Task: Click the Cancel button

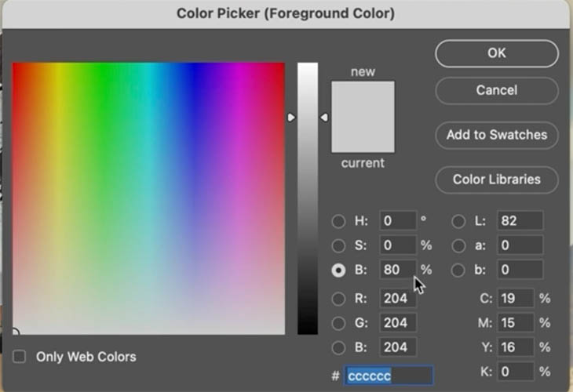Action: pos(497,90)
